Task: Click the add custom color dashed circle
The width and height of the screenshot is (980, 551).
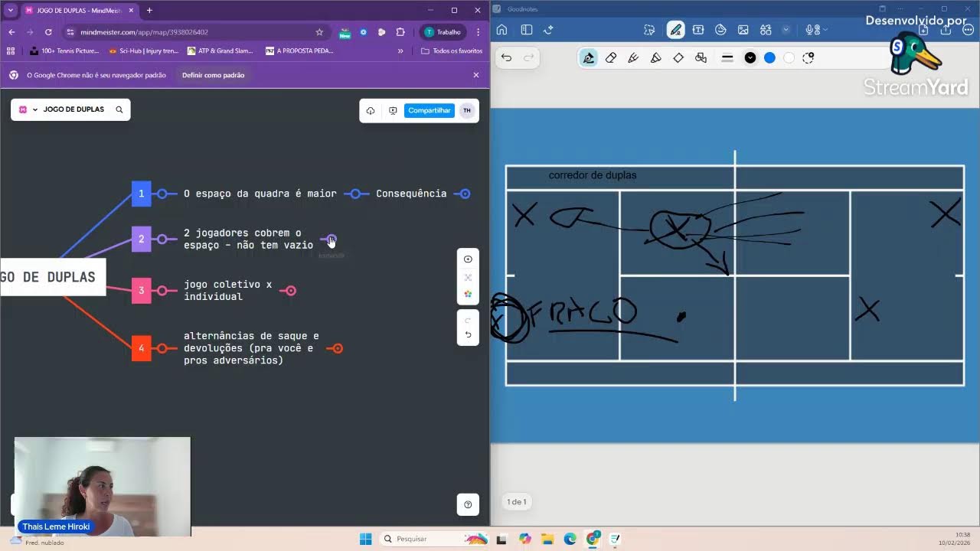Action: click(808, 58)
